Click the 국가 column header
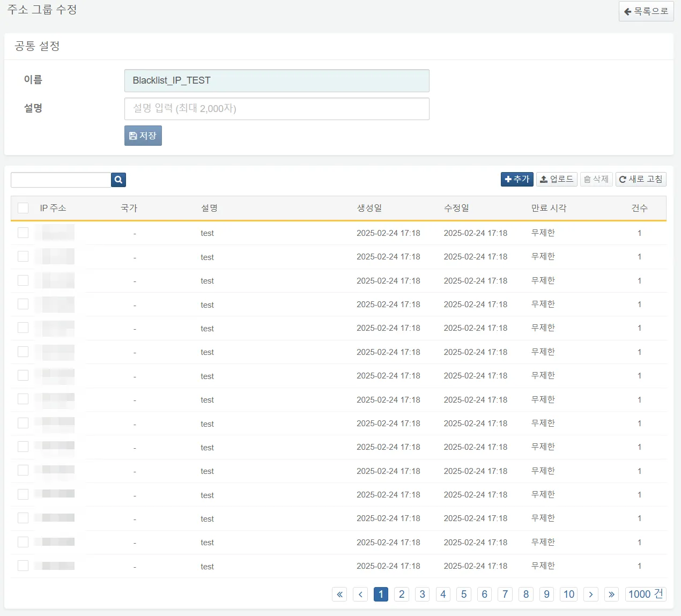This screenshot has height=616, width=681. pyautogui.click(x=129, y=208)
